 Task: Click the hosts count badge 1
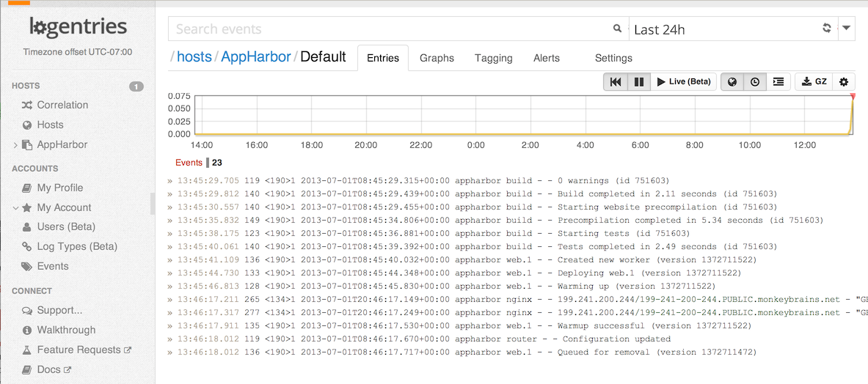coord(136,86)
